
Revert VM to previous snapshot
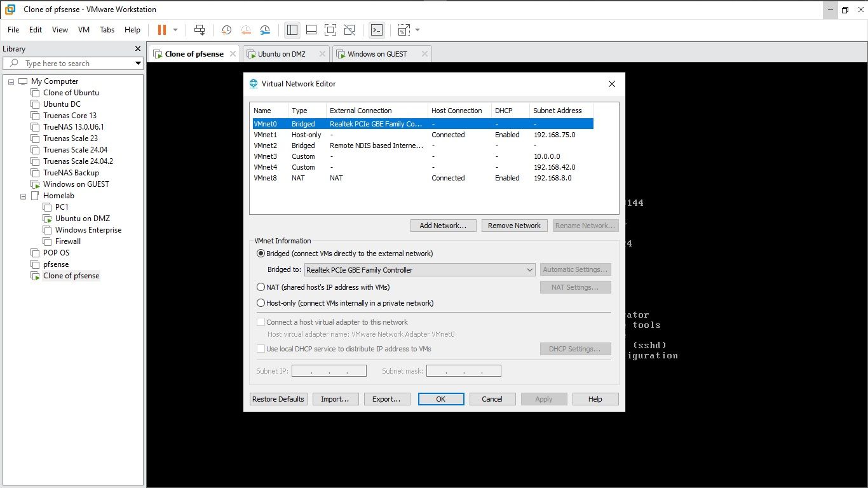coord(245,30)
